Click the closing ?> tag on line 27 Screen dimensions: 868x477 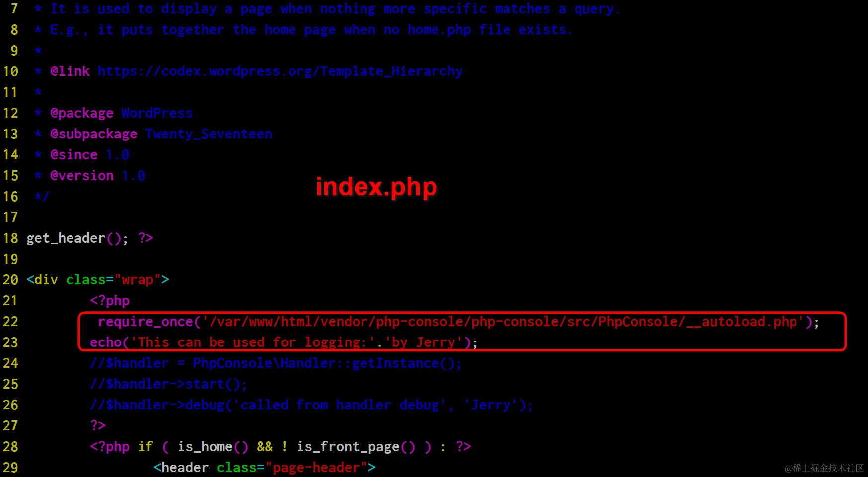pos(98,426)
